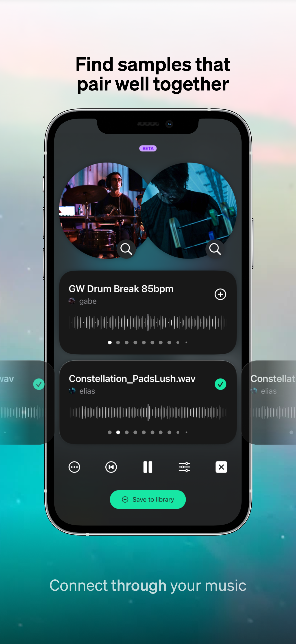Tap the purple BETA badge
This screenshot has height=644, width=296.
tap(148, 148)
